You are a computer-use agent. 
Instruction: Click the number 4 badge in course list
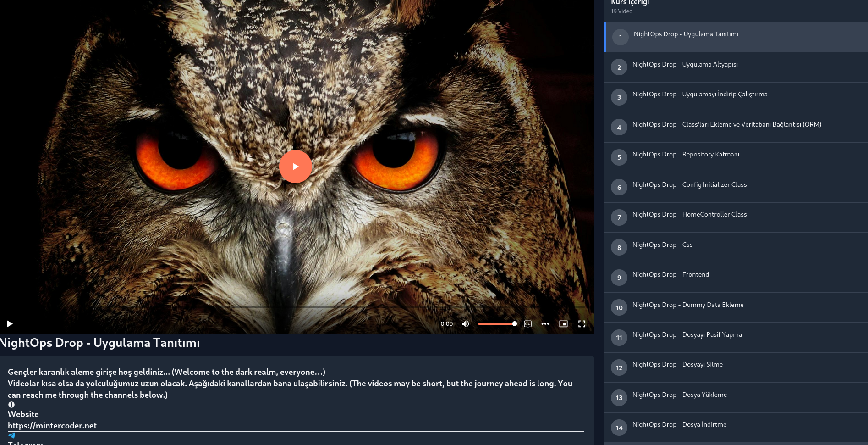pos(619,128)
